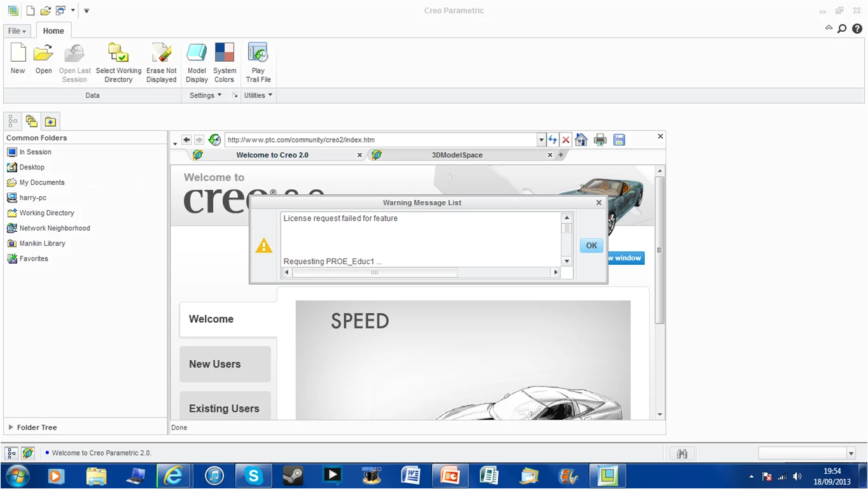Click the warning list scroll down arrow

pos(566,262)
